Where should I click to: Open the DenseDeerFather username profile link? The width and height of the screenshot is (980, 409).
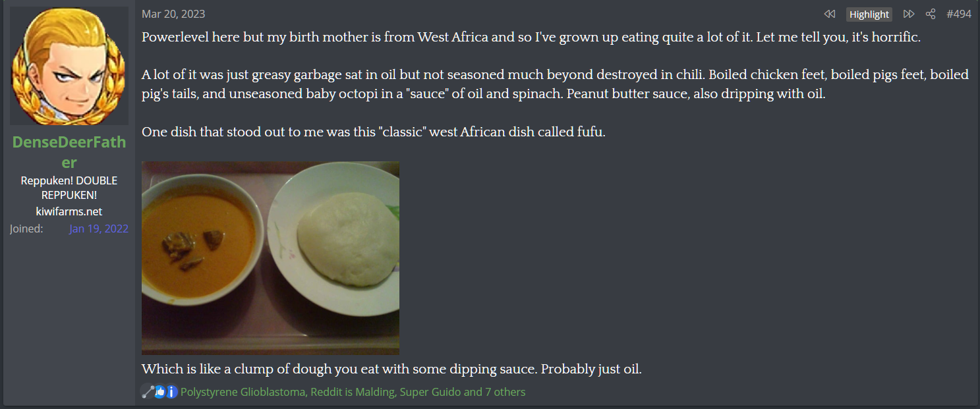[69, 151]
